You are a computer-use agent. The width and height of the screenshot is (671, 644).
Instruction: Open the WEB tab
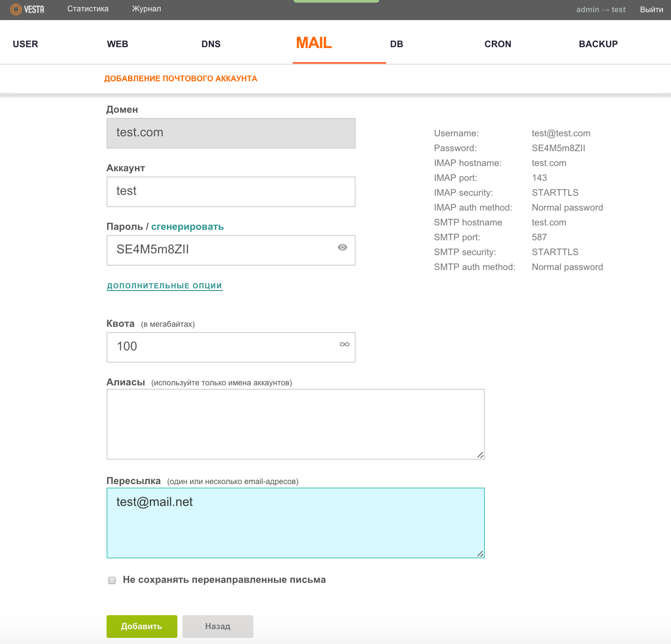tap(118, 44)
